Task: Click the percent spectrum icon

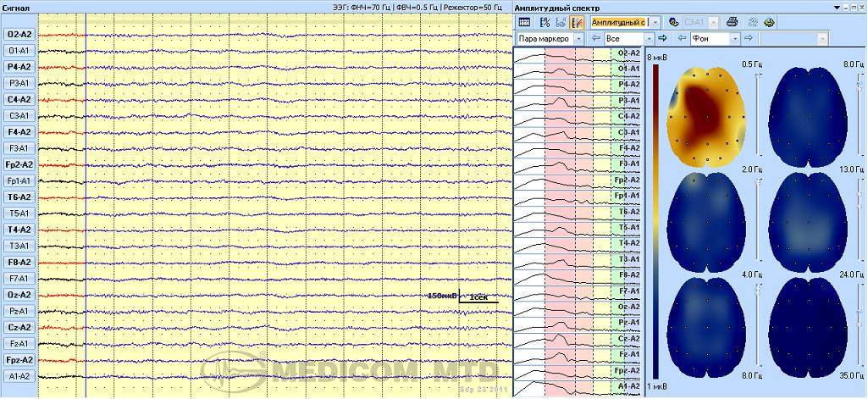Action: pos(545,23)
